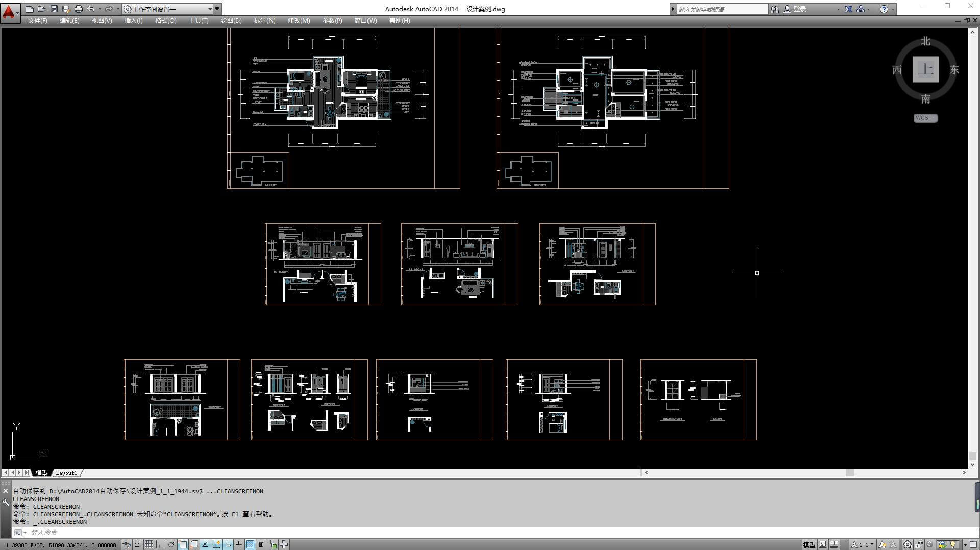The image size is (980, 550).
Task: Undo the last action
Action: click(x=90, y=9)
